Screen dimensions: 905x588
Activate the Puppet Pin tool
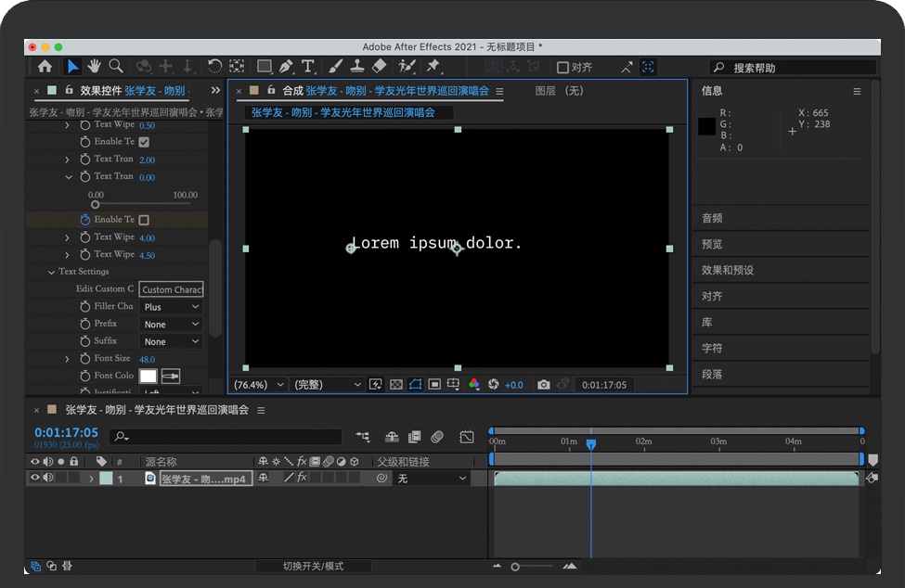(433, 67)
